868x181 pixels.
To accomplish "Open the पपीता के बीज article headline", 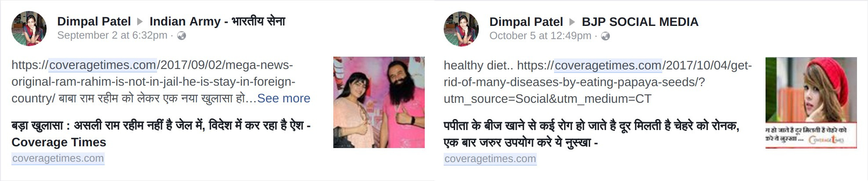I will coord(591,134).
